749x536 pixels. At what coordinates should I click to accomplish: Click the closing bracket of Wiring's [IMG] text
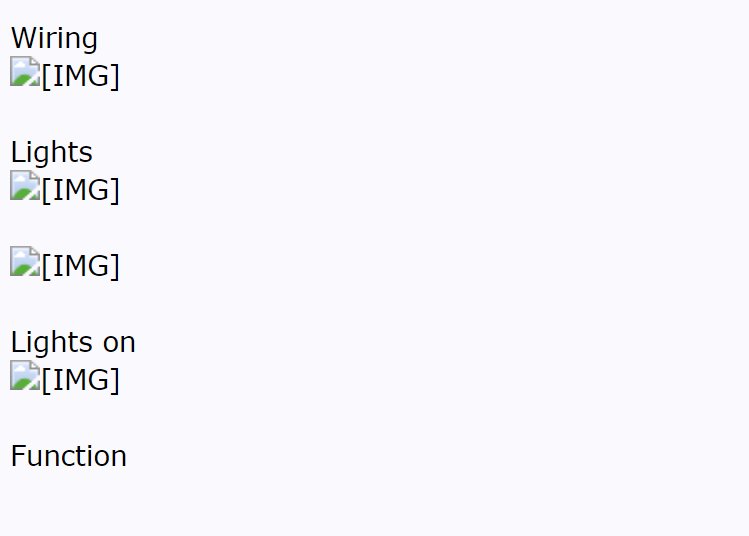point(115,76)
